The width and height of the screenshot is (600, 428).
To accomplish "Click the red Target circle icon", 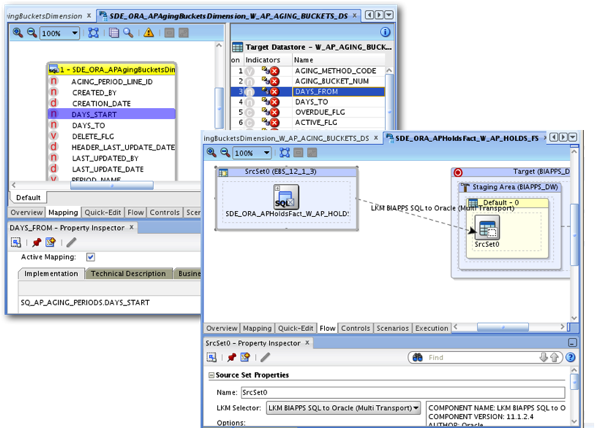I will [x=458, y=173].
